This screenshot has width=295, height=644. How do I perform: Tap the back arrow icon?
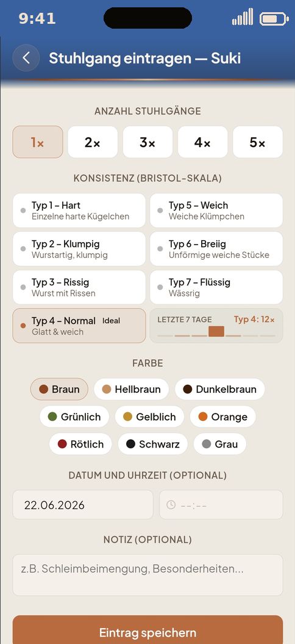(x=26, y=58)
